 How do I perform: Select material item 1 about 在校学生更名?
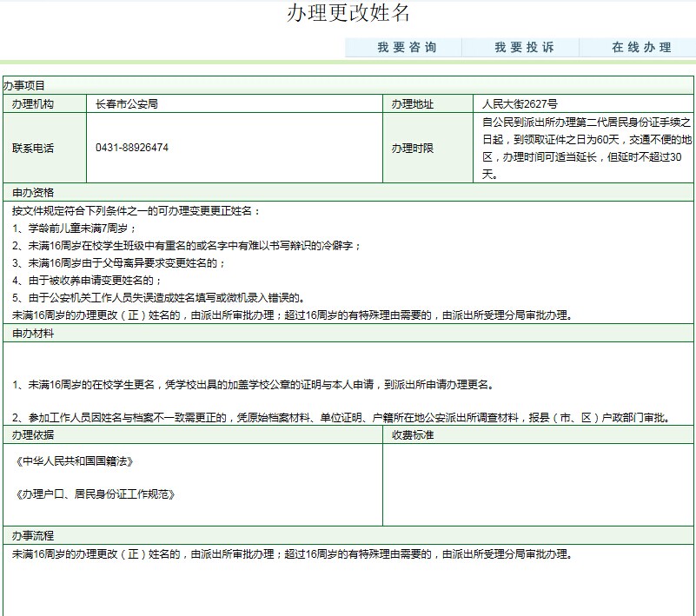coord(254,384)
